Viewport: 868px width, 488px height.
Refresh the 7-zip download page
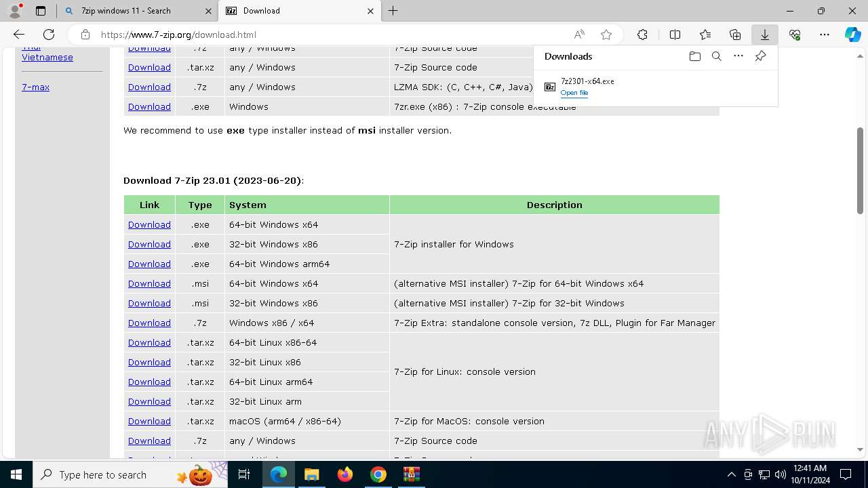coord(49,35)
